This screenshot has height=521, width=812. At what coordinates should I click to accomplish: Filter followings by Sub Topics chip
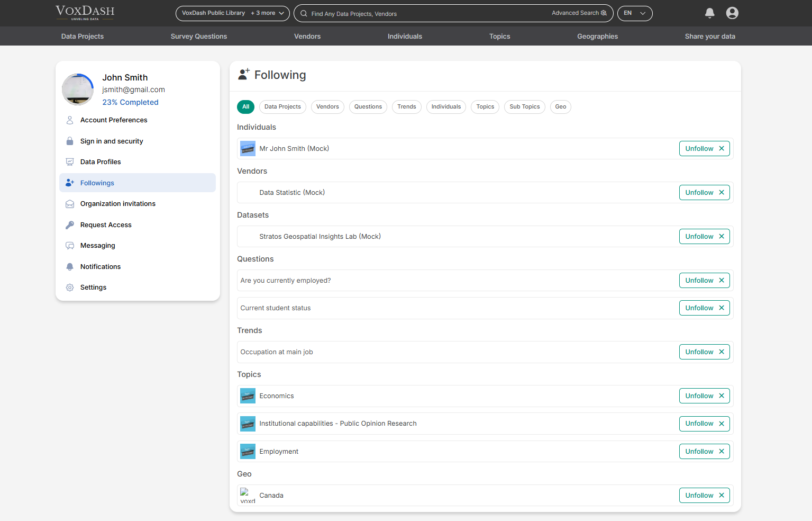(525, 107)
